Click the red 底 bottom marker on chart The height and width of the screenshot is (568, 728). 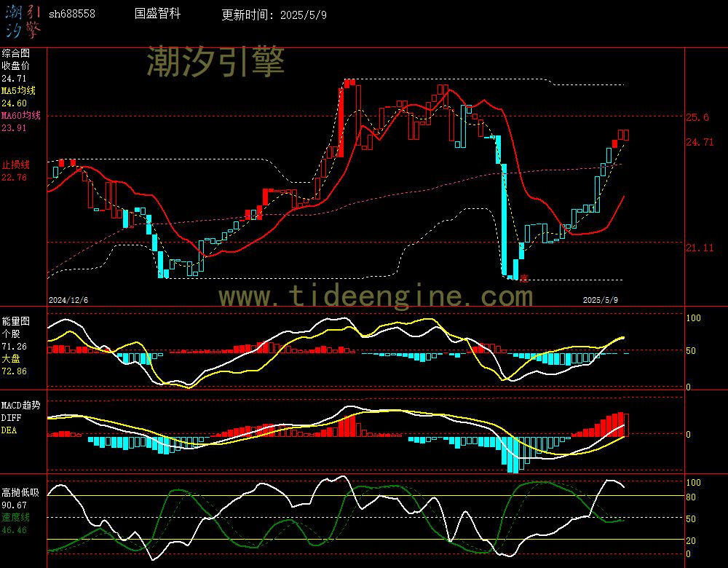524,278
